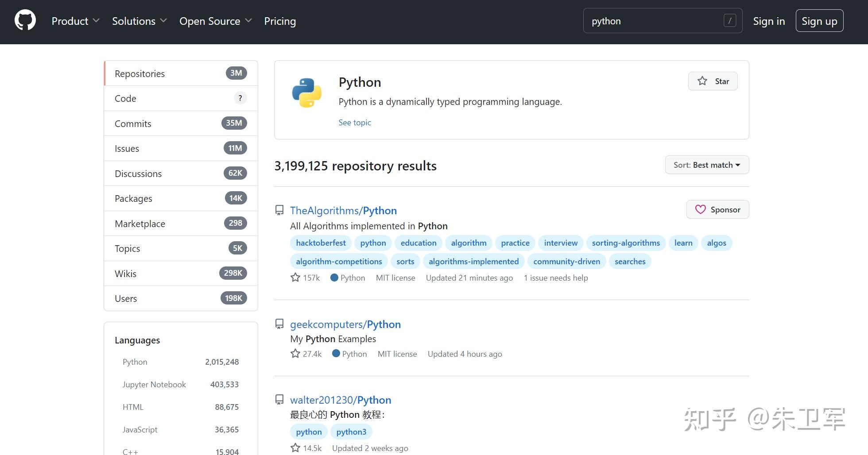
Task: Click the community-driven topic tag
Action: tap(566, 261)
